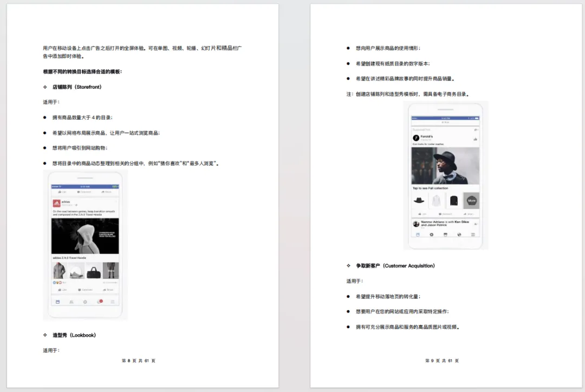Like the adidas Travel Hoodie post
The image size is (585, 392).
[60, 290]
